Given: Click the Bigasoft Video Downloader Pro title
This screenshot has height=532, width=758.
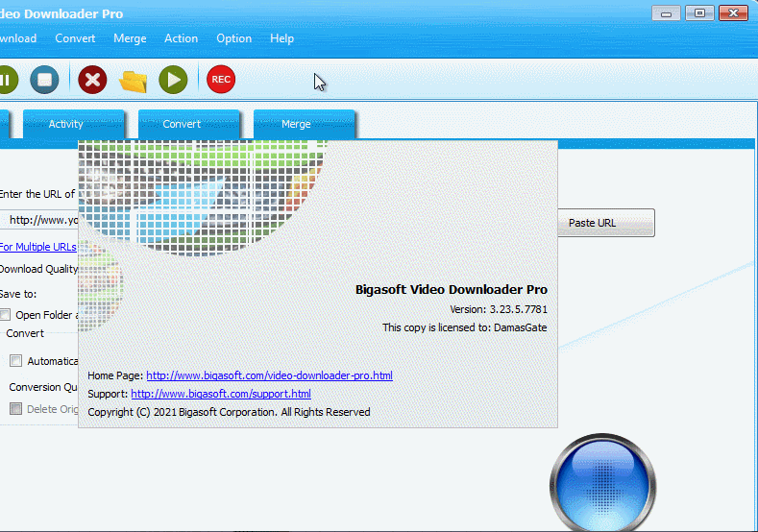Looking at the screenshot, I should [451, 289].
